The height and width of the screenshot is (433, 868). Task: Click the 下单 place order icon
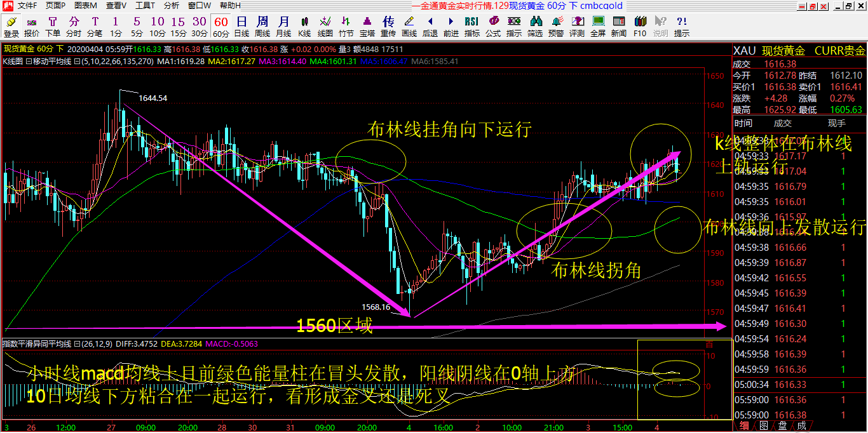[x=53, y=27]
